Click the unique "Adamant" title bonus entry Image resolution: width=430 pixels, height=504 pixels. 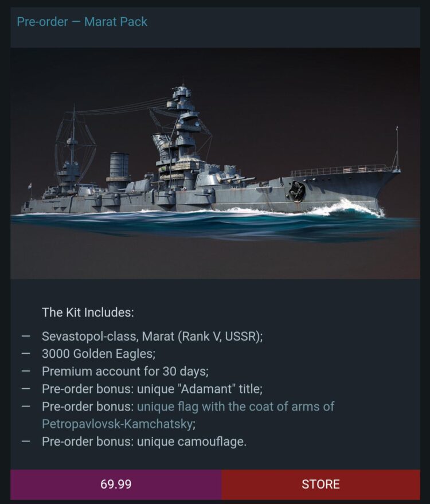pos(152,389)
